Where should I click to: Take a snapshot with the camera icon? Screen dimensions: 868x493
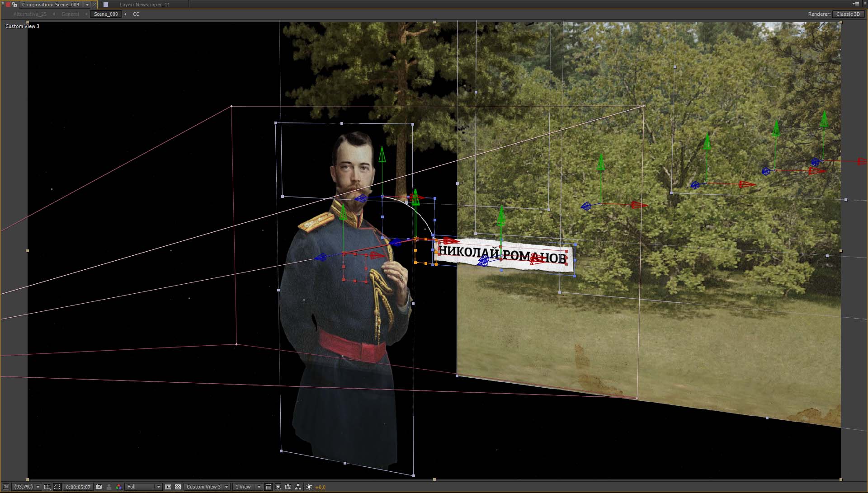click(99, 487)
